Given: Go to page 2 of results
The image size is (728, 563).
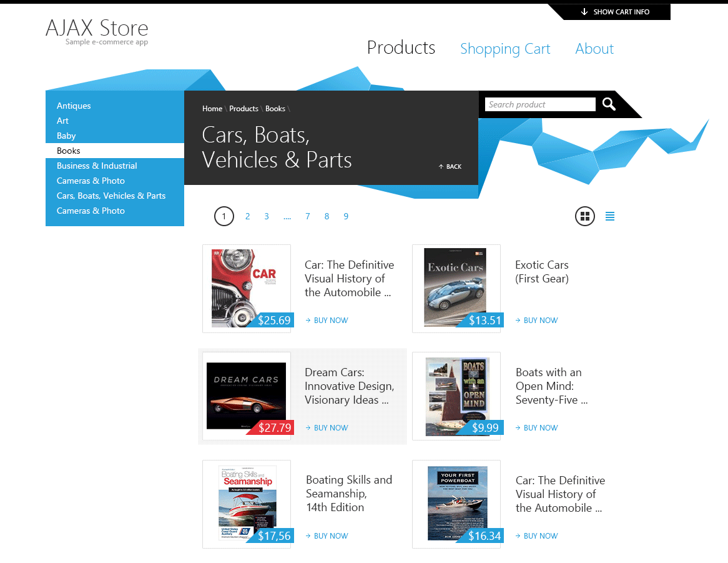Looking at the screenshot, I should [247, 216].
